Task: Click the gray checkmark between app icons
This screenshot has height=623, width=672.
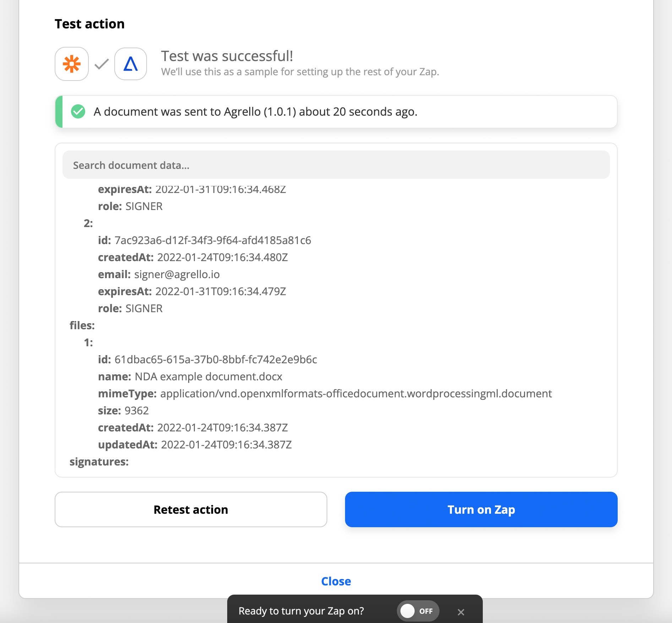Action: 102,64
